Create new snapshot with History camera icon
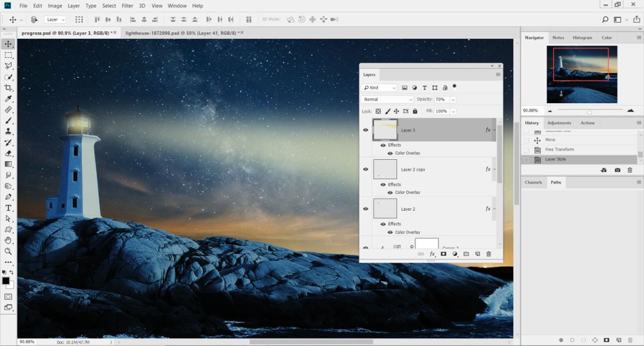Image resolution: width=644 pixels, height=346 pixels. click(x=618, y=170)
